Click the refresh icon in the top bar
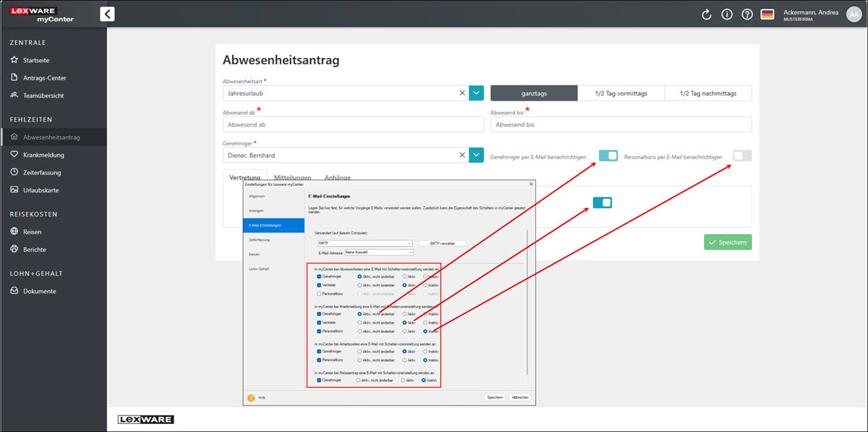Viewport: 868px width, 432px height. (707, 14)
